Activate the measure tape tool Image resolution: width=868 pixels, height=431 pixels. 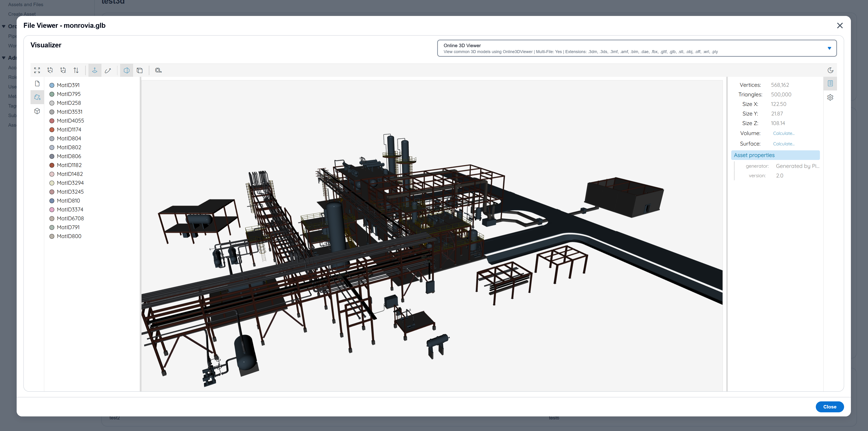click(x=158, y=70)
